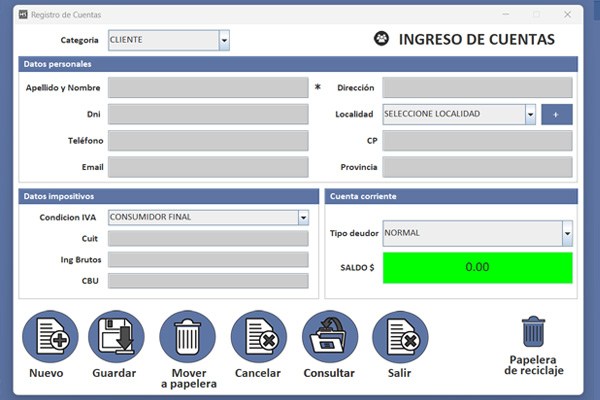Image resolution: width=600 pixels, height=400 pixels.
Task: Expand the Condicion IVA combo box
Action: tap(303, 217)
